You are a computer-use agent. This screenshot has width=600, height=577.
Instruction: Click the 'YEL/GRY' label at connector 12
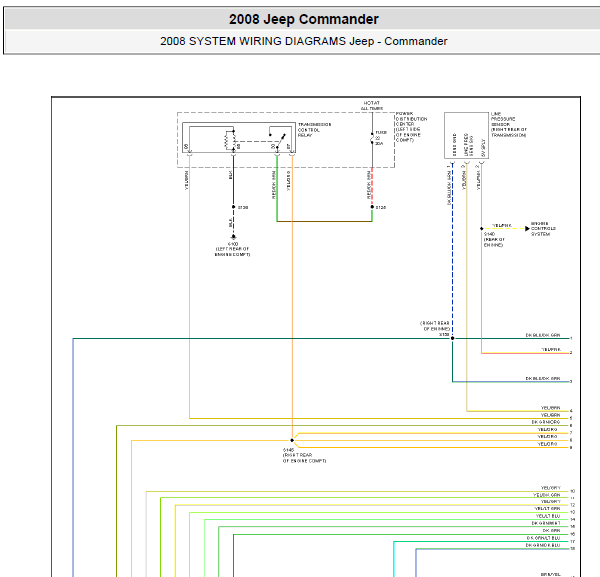pyautogui.click(x=551, y=502)
